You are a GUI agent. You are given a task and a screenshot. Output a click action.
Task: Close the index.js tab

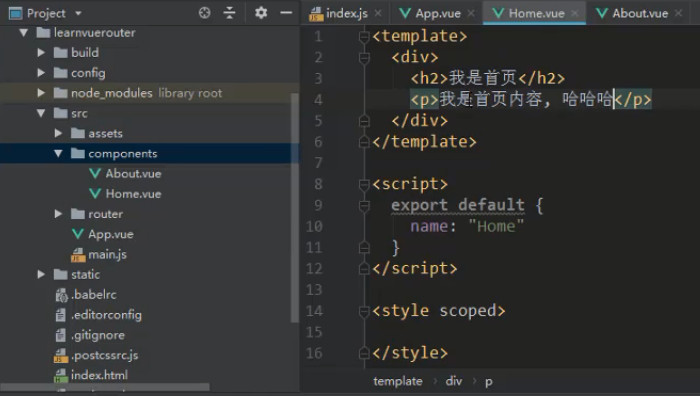378,13
